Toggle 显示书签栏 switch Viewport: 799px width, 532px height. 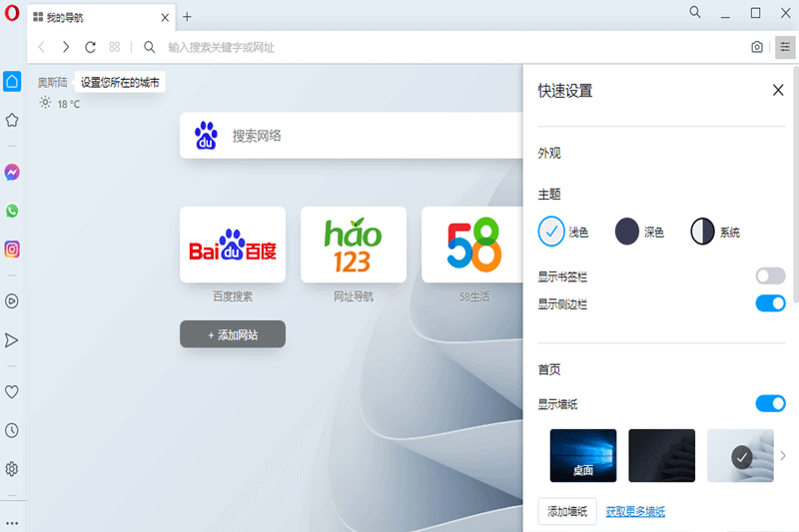[x=770, y=275]
